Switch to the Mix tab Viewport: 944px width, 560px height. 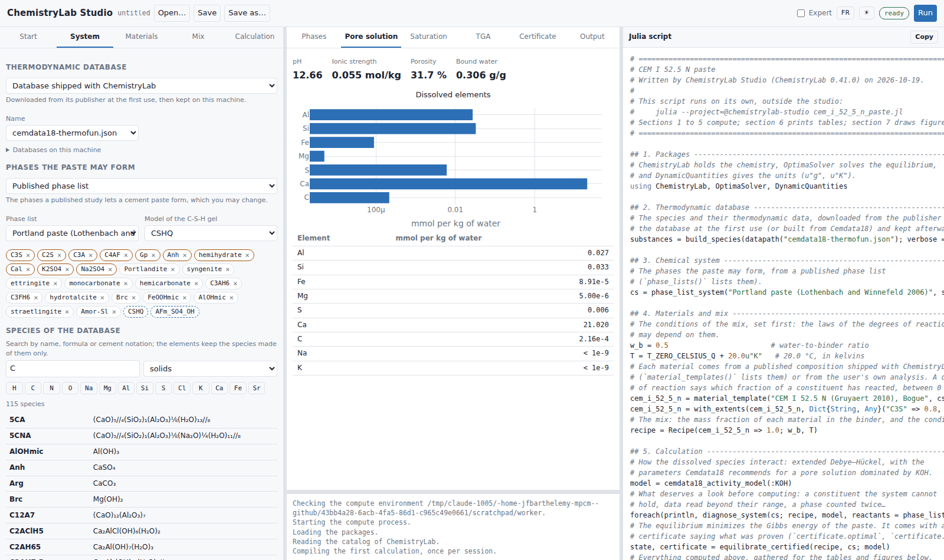(198, 37)
